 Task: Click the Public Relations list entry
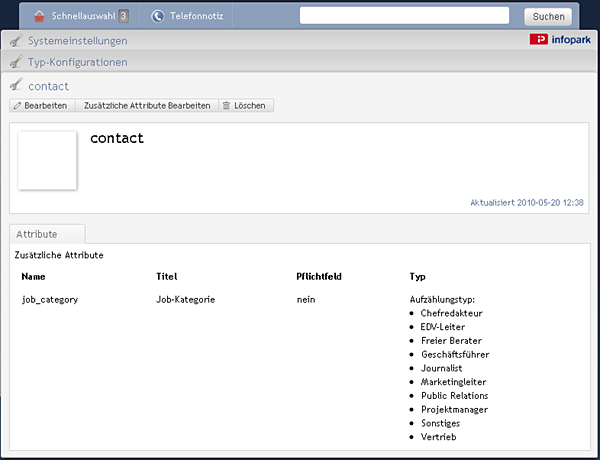coord(455,395)
